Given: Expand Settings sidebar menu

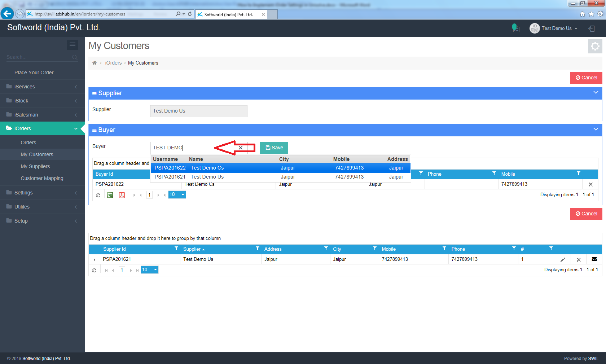Looking at the screenshot, I should [42, 193].
